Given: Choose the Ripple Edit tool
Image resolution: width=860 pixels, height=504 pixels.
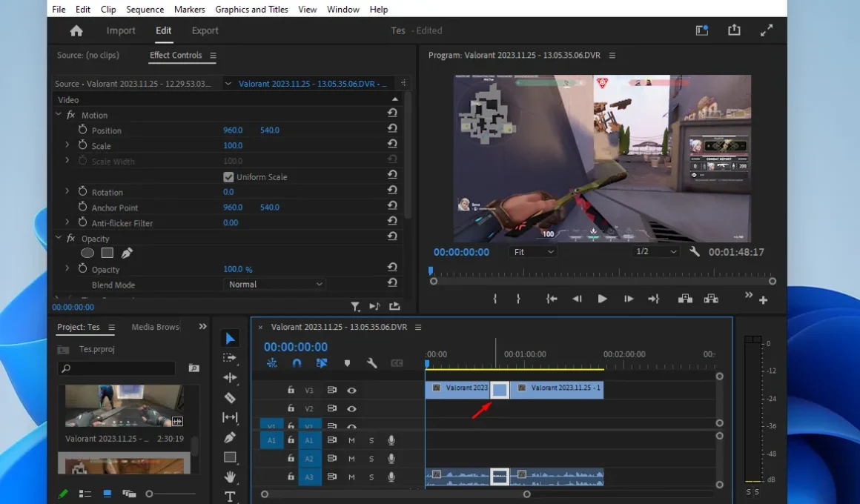Looking at the screenshot, I should coord(230,378).
